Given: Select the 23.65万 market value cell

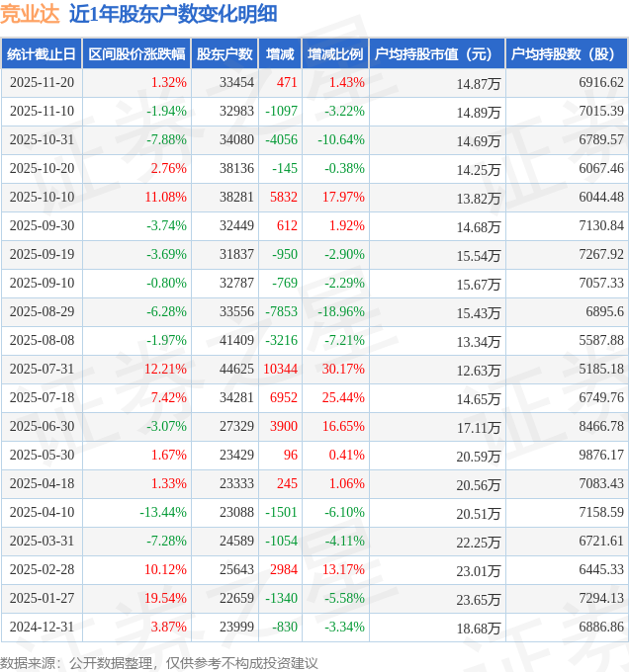Looking at the screenshot, I should click(x=478, y=599).
